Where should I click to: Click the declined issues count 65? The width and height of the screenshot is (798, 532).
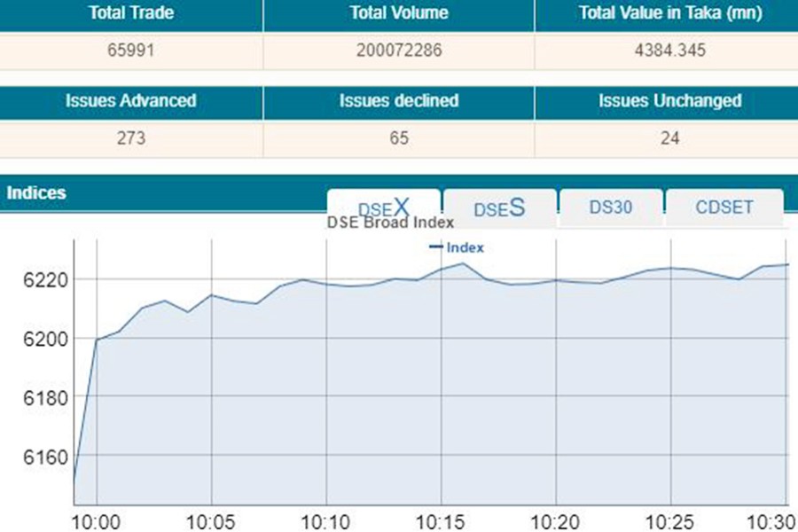point(399,138)
